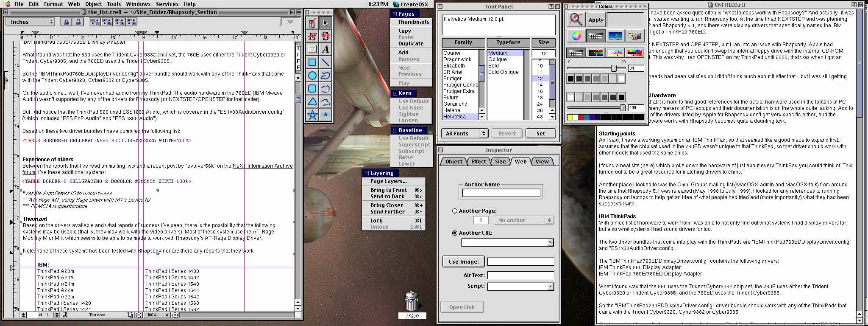Viewport: 868px width, 326px height.
Task: Select the HSB sliders mode in Colors
Action: pos(634,53)
